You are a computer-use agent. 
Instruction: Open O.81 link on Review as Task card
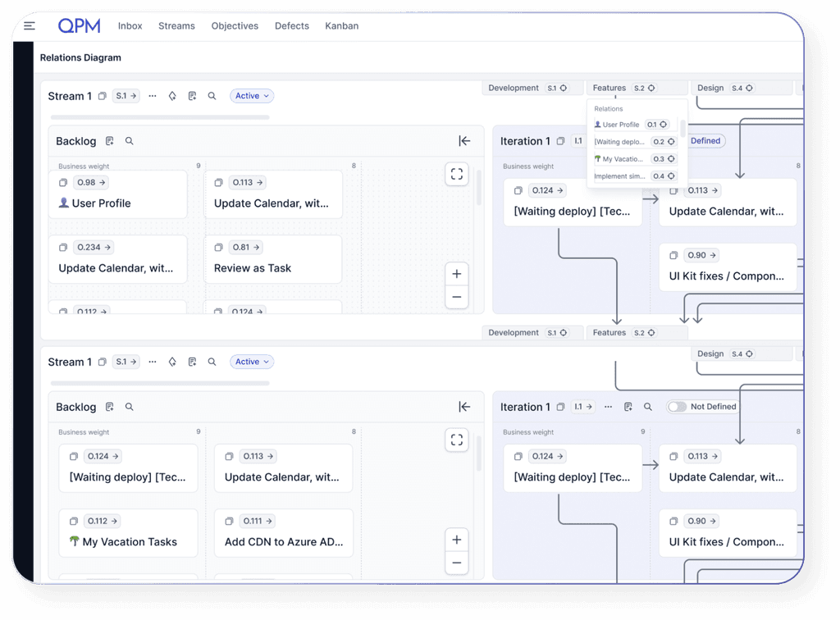click(245, 247)
